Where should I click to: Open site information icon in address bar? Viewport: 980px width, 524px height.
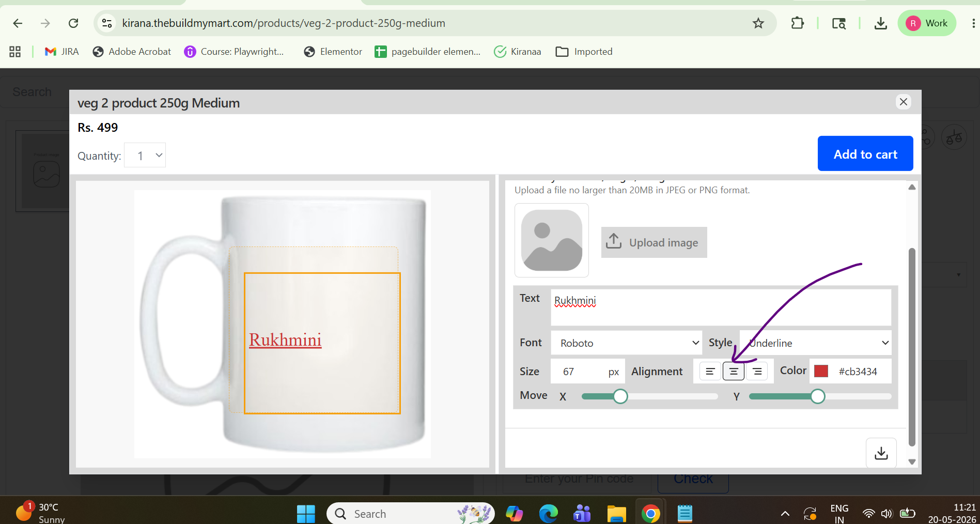pos(107,23)
